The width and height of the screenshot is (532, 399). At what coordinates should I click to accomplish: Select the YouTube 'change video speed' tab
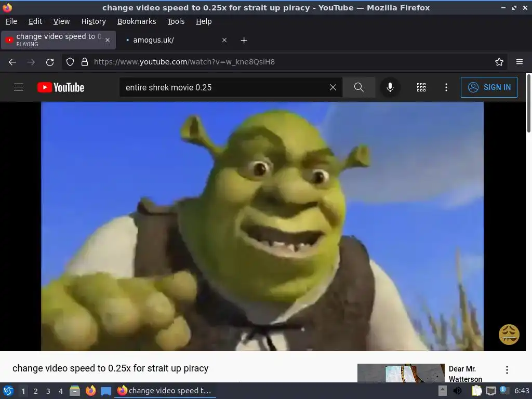pyautogui.click(x=58, y=40)
